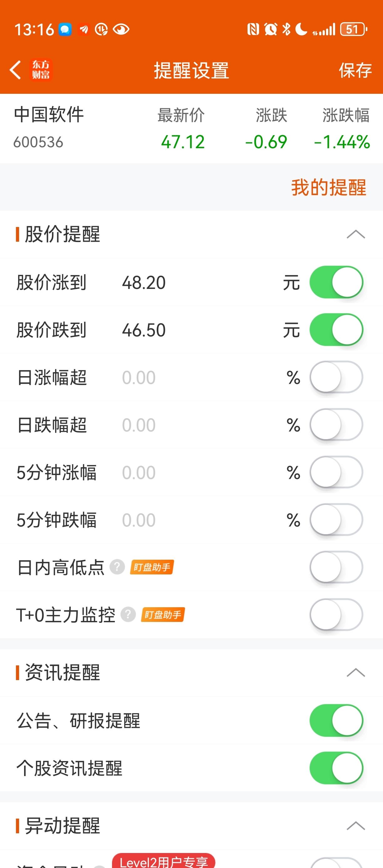Collapse the 股价提醒 section

356,234
